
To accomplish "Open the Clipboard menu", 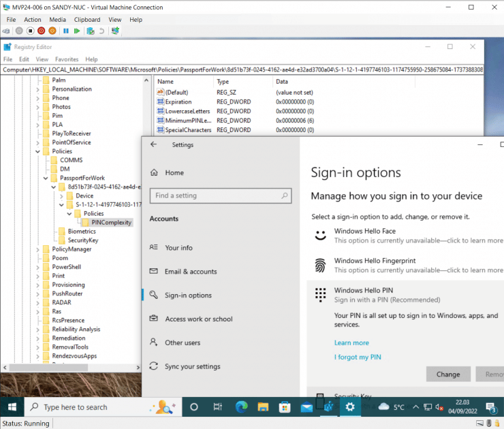I will [x=87, y=20].
